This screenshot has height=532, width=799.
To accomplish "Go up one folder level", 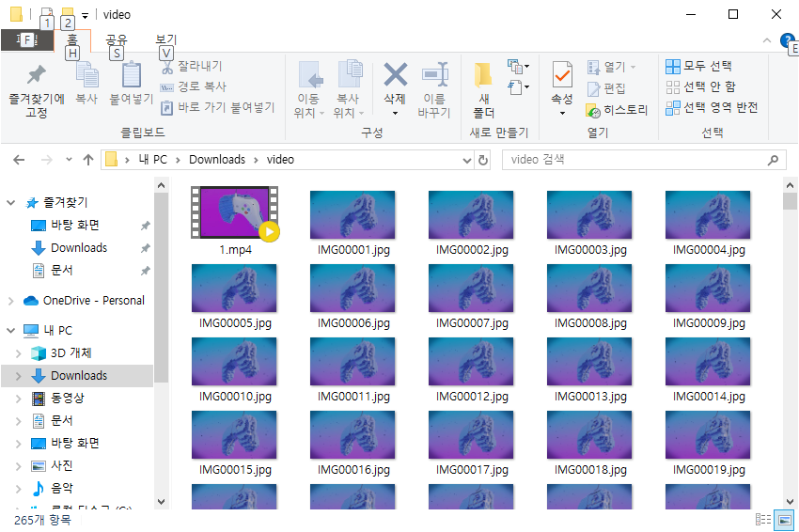I will click(x=88, y=160).
